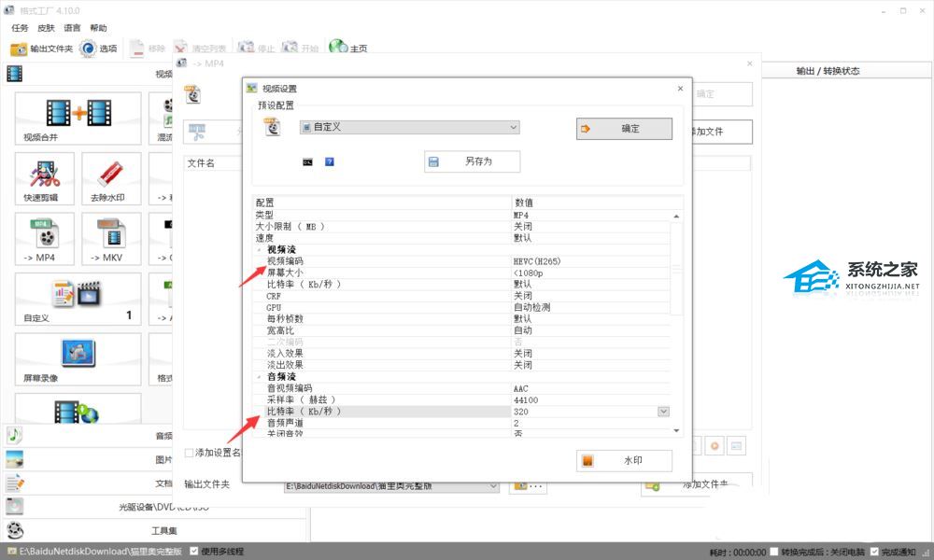Screen dimensions: 934x560
Task: Choose the -> MKV conversion icon
Action: [x=111, y=239]
